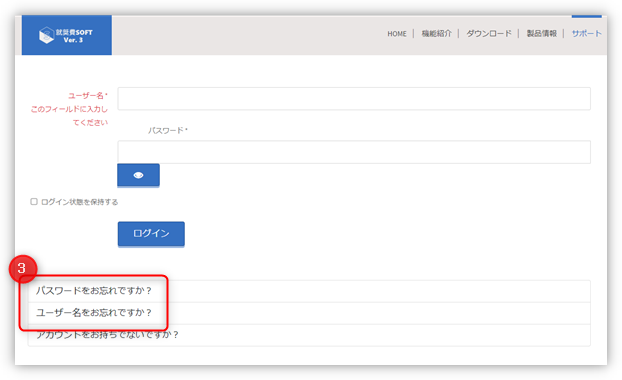Focus the ユーザー名 input field
The width and height of the screenshot is (622, 380).
354,98
